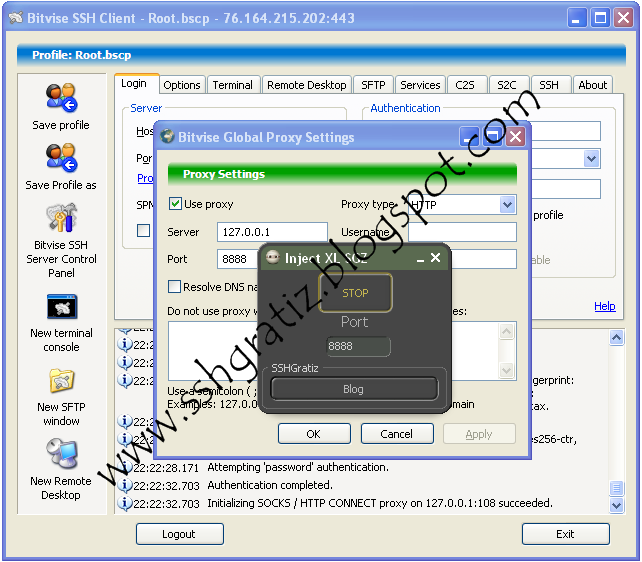Click the log text 'Authentication completed.'

tap(270, 485)
